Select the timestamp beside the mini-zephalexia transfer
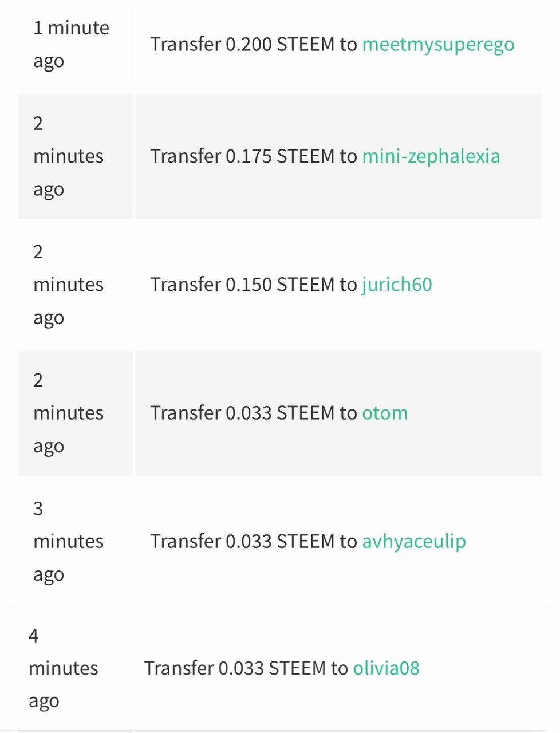This screenshot has height=733, width=560. 75,156
